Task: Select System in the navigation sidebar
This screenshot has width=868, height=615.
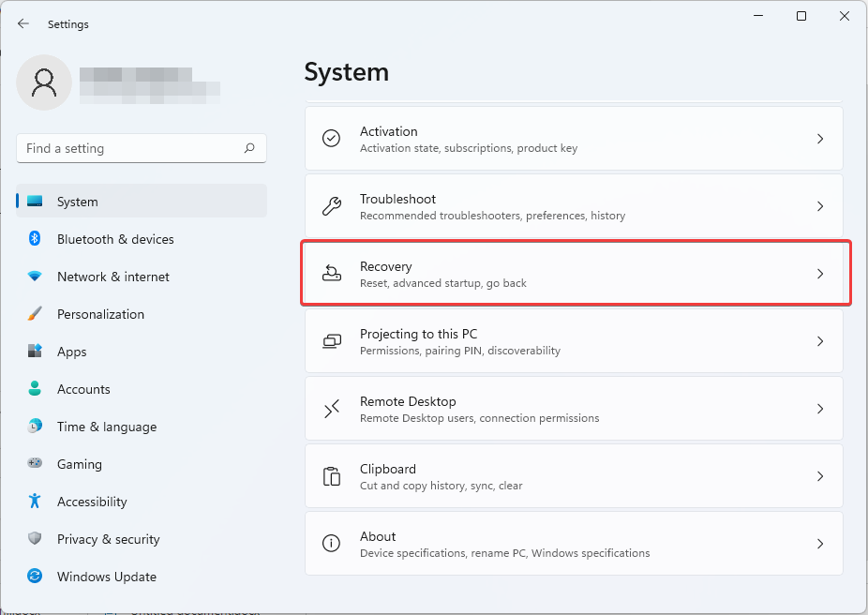Action: point(77,202)
